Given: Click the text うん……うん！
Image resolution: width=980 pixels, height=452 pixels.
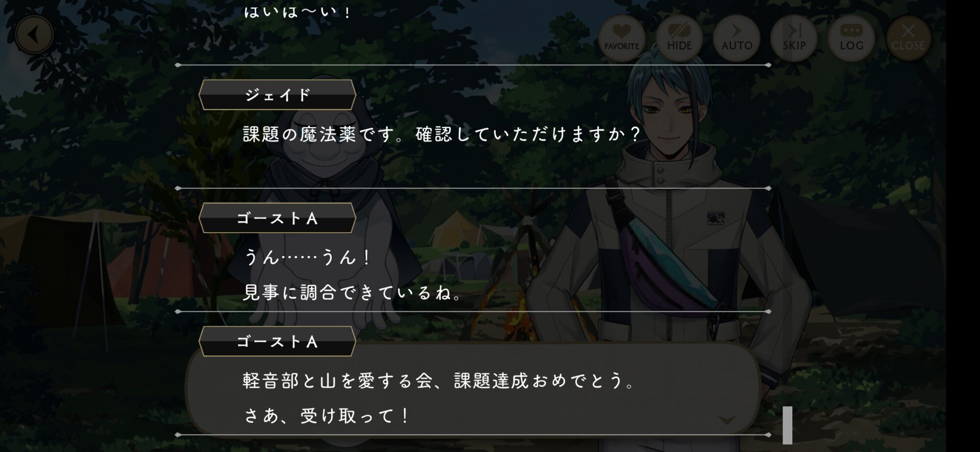Looking at the screenshot, I should pos(308,257).
